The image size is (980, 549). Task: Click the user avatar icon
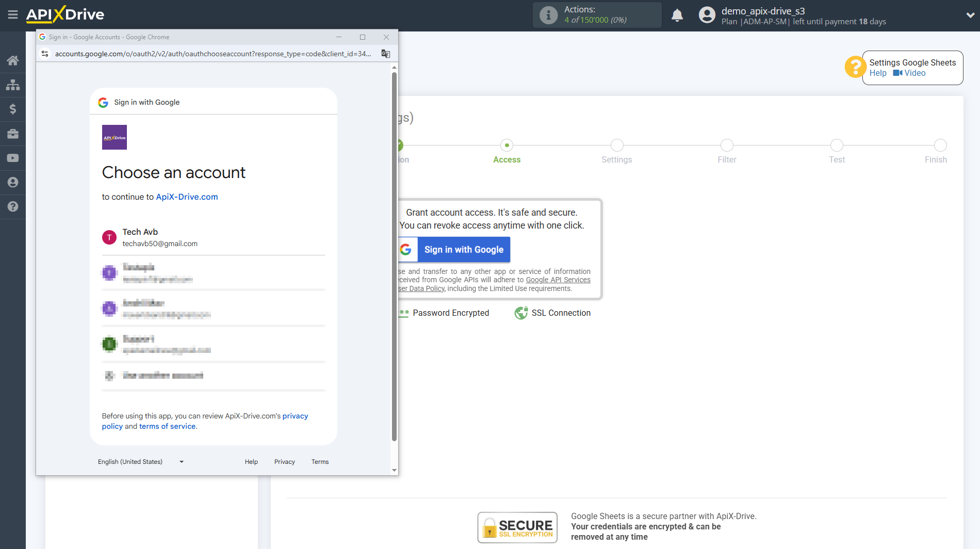tap(707, 15)
